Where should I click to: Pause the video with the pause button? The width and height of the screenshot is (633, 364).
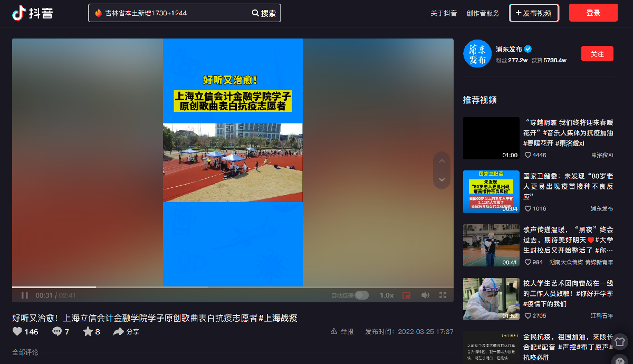point(24,295)
